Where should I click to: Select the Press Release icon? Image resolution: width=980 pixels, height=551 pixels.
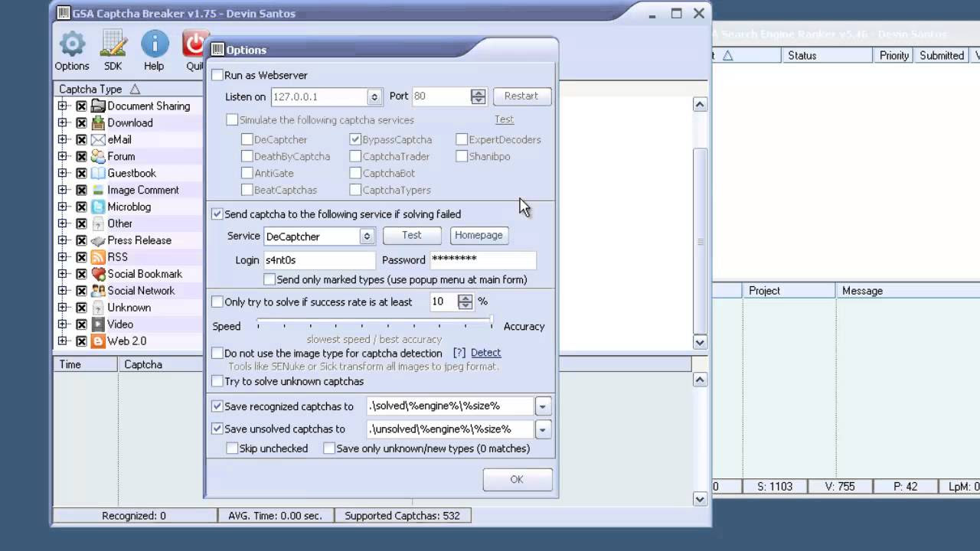(x=98, y=240)
